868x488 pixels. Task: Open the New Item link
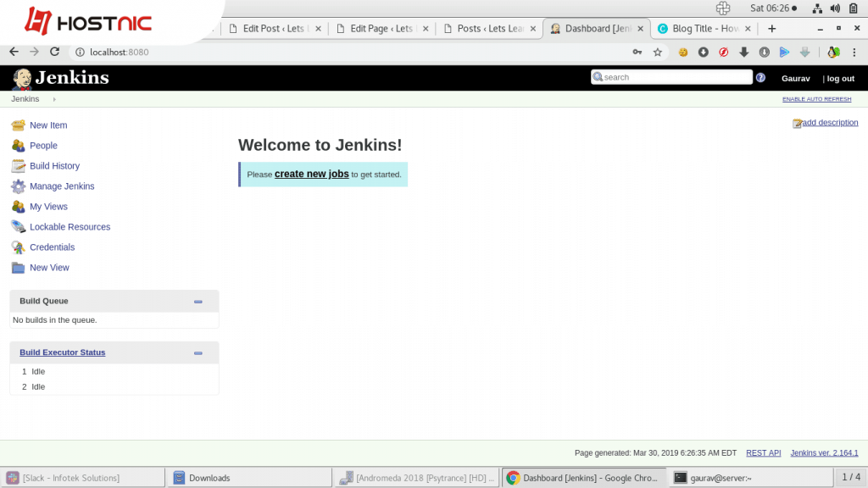[x=48, y=125]
